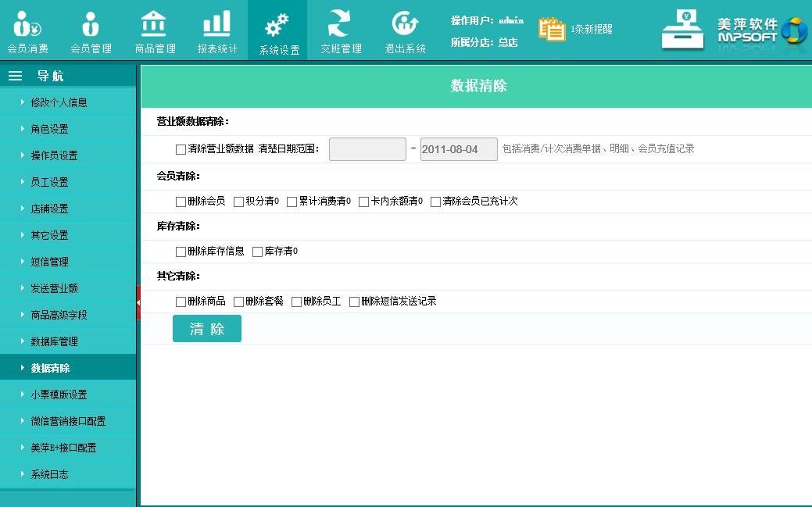Click the end date field 2011-08-04
The image size is (812, 507).
459,149
